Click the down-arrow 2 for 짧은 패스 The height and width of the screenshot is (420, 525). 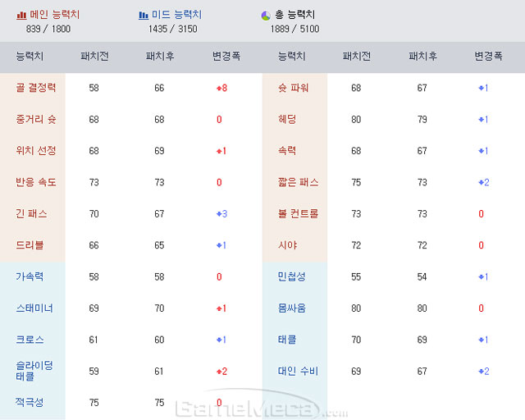[484, 183]
